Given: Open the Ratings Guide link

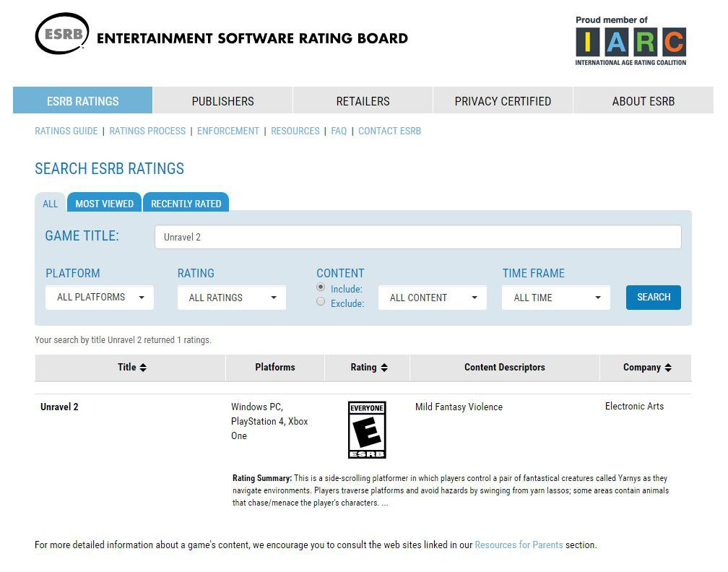Looking at the screenshot, I should (x=66, y=131).
